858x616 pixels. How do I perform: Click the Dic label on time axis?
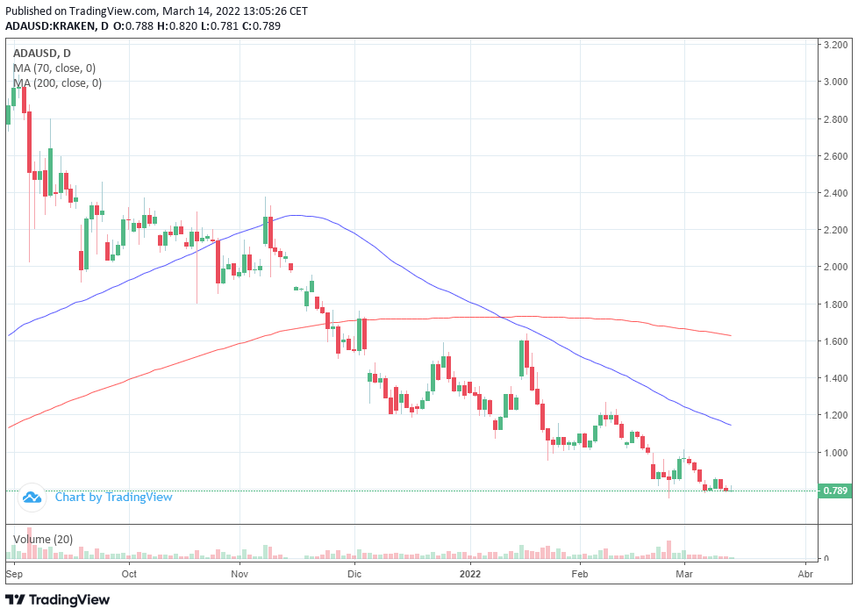click(x=354, y=574)
